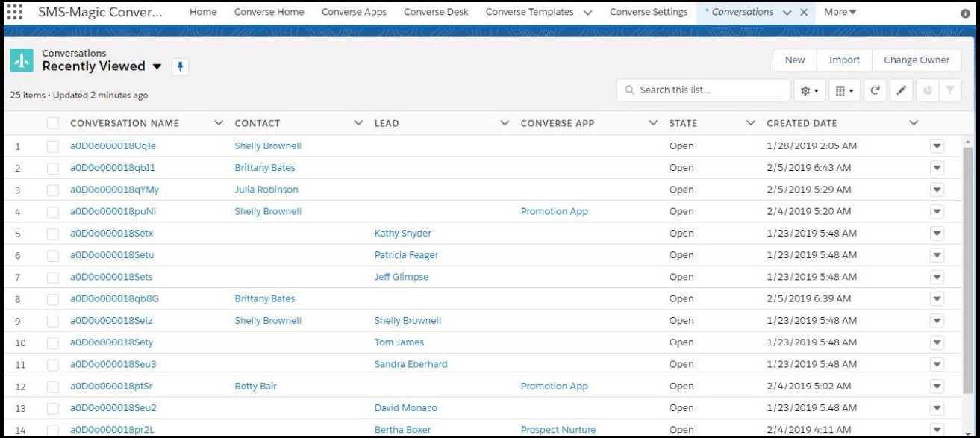Image resolution: width=980 pixels, height=438 pixels.
Task: Click the info icon at top right
Action: 965,13
